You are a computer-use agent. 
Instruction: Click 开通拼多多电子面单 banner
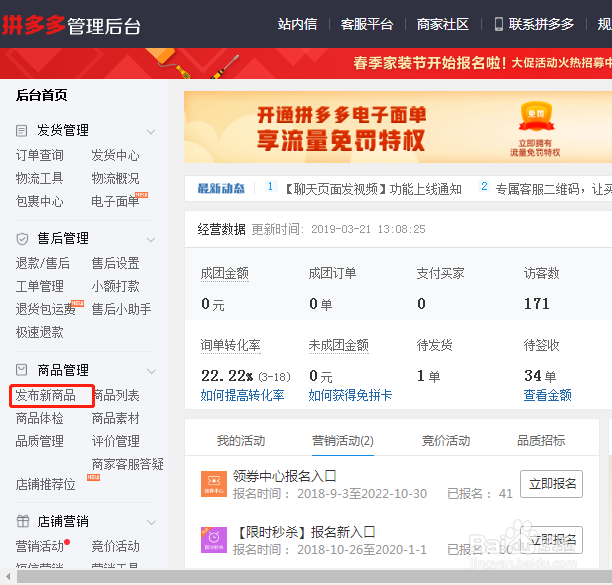(398, 127)
